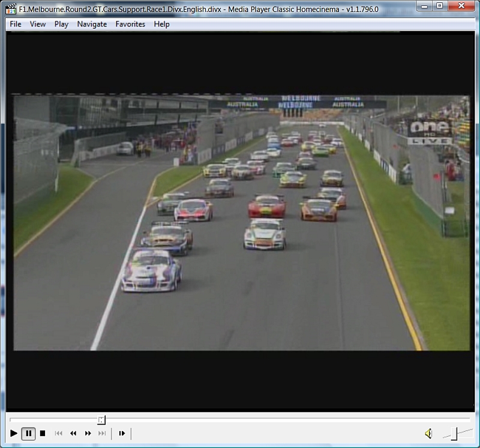
Task: Expand the Navigate menu
Action: point(92,24)
